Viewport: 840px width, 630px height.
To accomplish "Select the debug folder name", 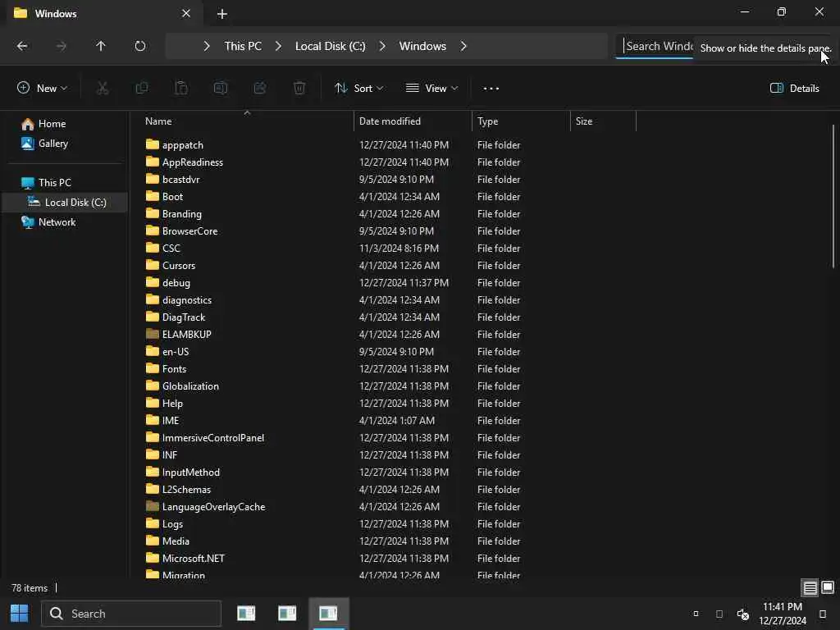I will 176,283.
